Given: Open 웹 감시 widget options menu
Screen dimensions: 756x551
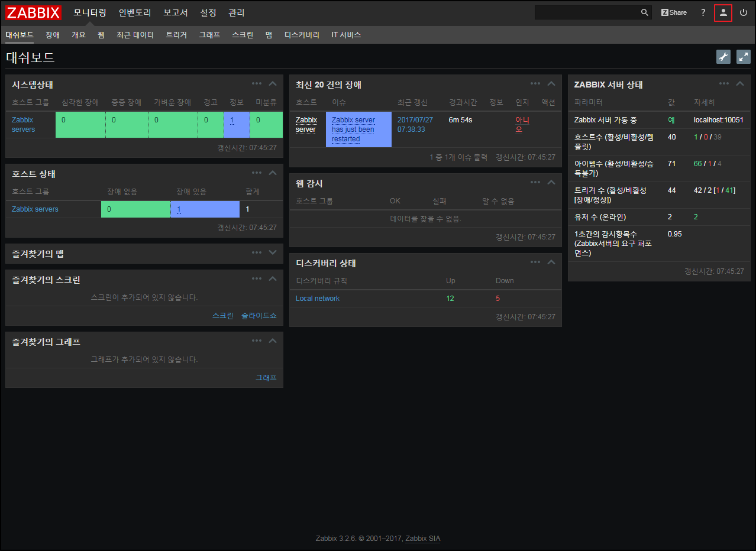Looking at the screenshot, I should [x=535, y=182].
